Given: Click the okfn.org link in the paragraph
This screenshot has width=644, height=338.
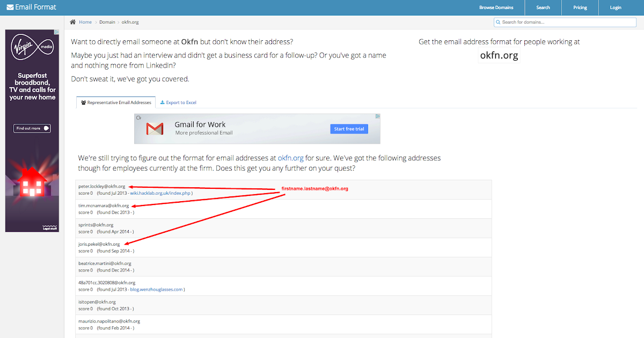Looking at the screenshot, I should pyautogui.click(x=290, y=158).
